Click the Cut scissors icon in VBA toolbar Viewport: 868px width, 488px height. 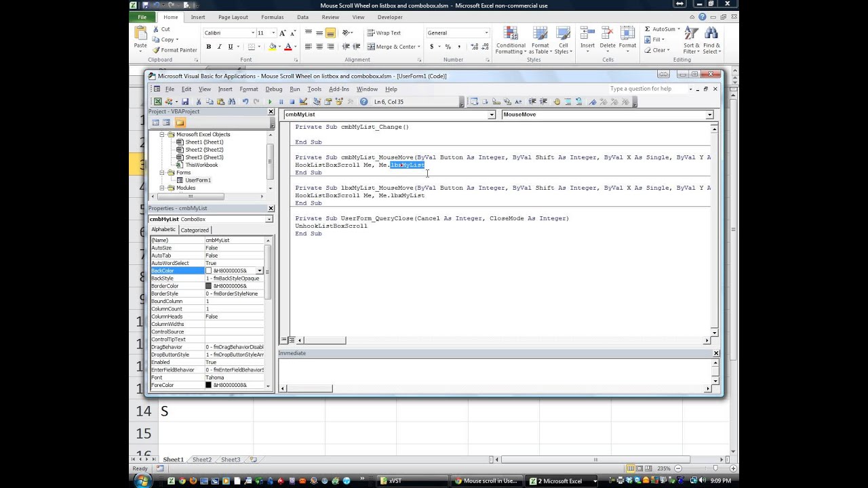coord(199,102)
